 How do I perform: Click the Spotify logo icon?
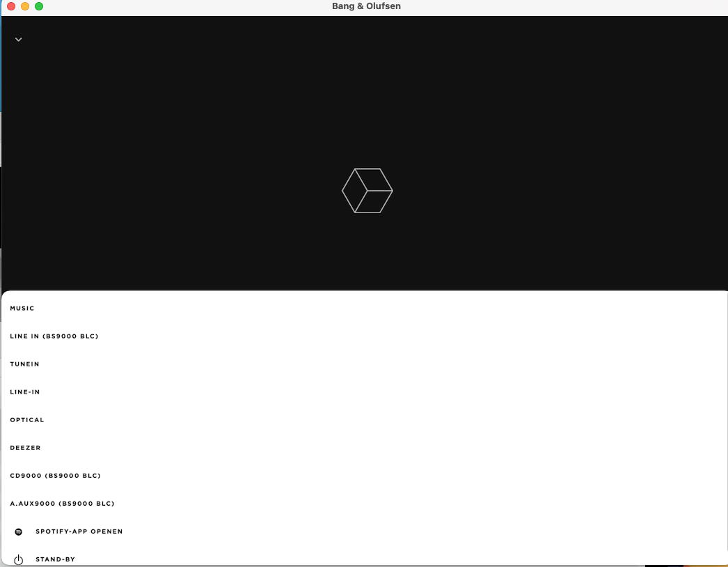pyautogui.click(x=19, y=531)
